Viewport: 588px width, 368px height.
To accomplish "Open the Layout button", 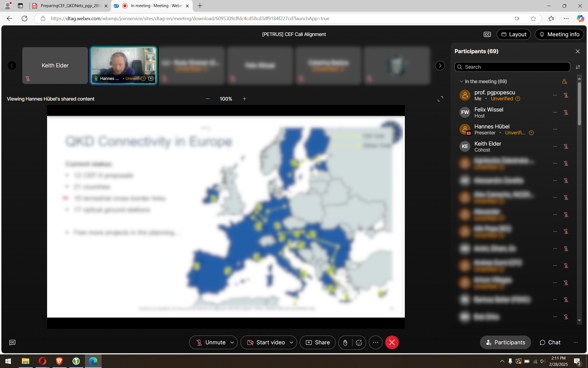I will click(x=513, y=34).
